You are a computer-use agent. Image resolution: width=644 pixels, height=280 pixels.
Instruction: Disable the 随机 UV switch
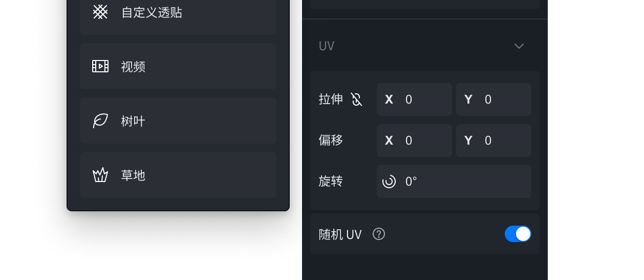[518, 234]
